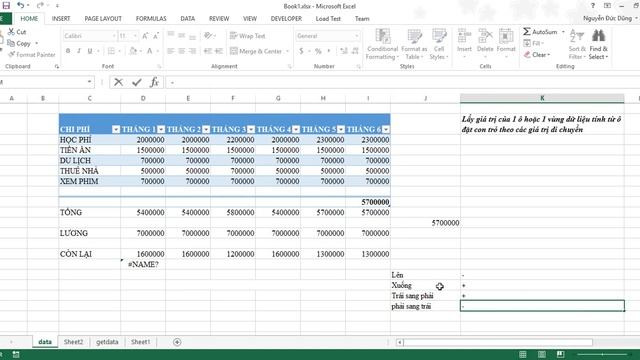Increase decimal places icon

344,51
